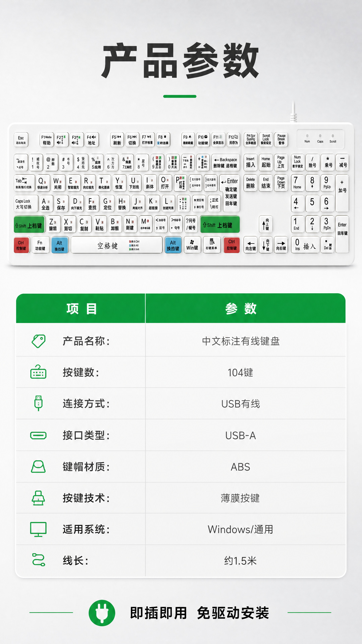Image resolution: width=362 pixels, height=644 pixels.
Task: Click the A 全选 key
Action: 46,203
